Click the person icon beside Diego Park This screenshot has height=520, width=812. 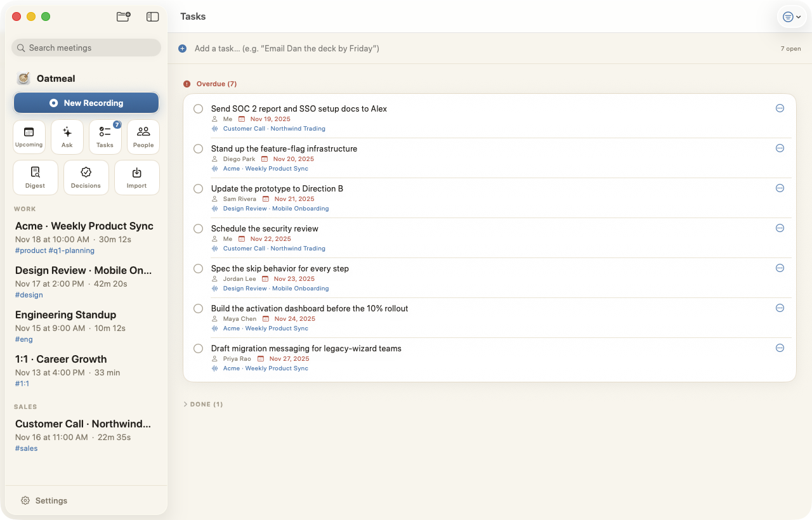(215, 159)
